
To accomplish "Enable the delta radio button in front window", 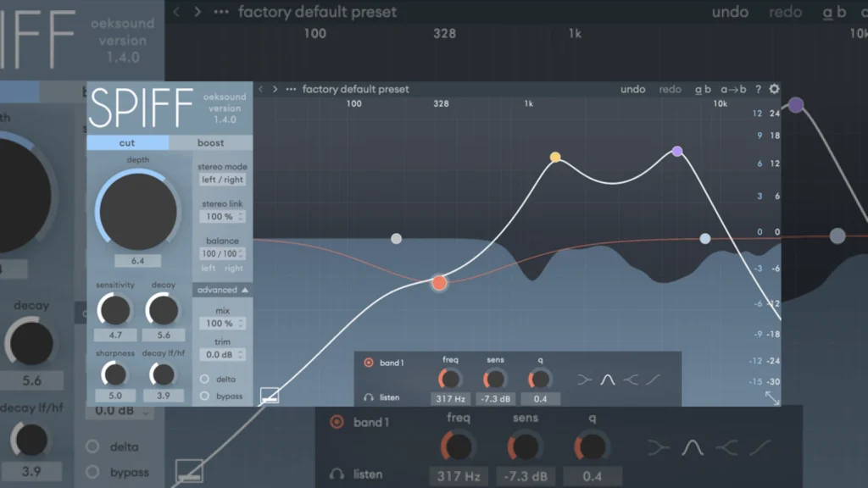I will (204, 379).
